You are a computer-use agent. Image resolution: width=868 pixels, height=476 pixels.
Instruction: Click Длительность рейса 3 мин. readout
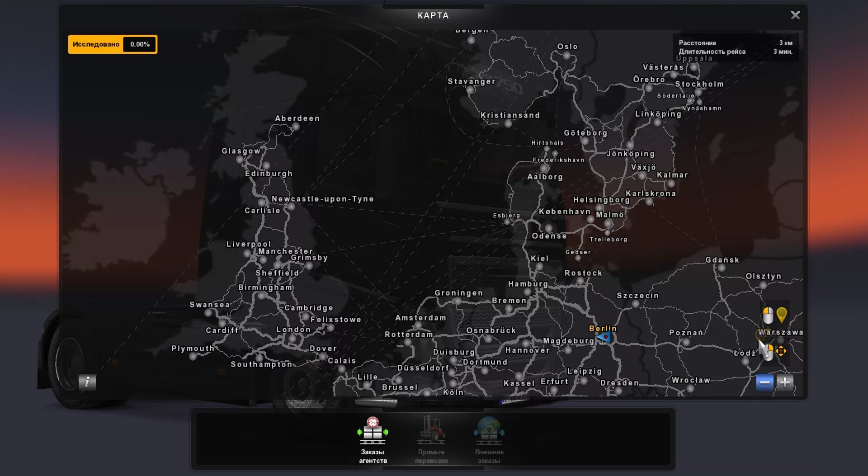[x=736, y=52]
